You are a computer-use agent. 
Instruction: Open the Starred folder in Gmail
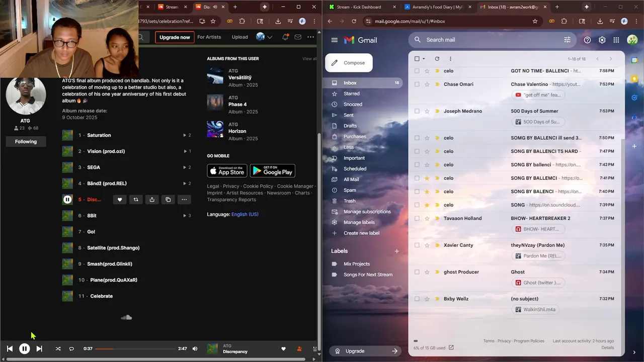(352, 94)
